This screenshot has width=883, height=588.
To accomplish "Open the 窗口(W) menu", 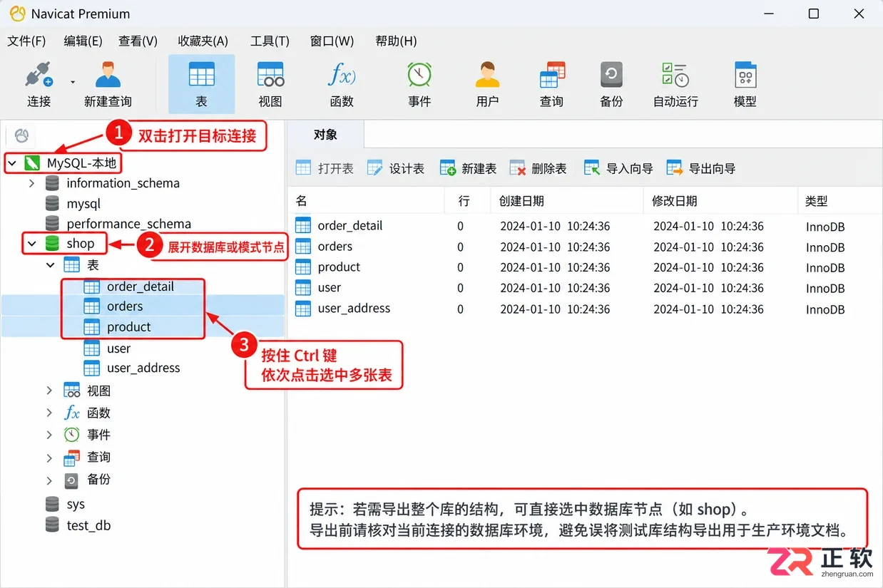I will [332, 41].
